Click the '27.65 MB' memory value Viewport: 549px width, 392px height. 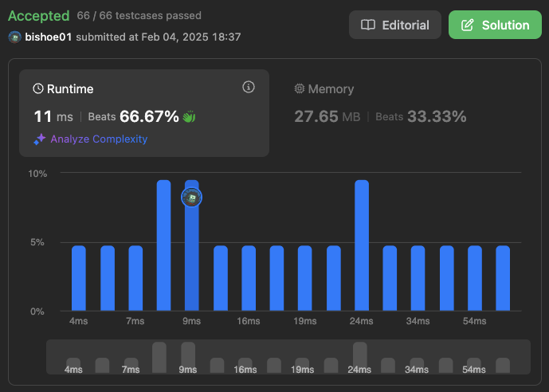[327, 116]
